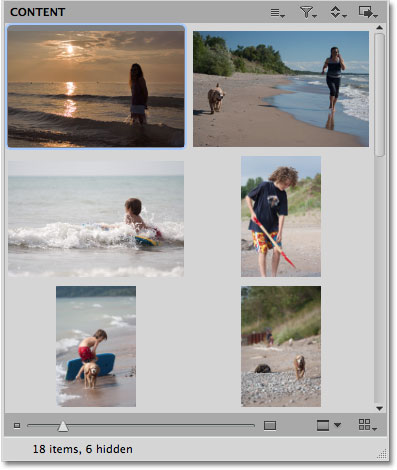Expand the lock grid dropdown arrow
Viewport: 397px width, 470px height.
tap(337, 425)
